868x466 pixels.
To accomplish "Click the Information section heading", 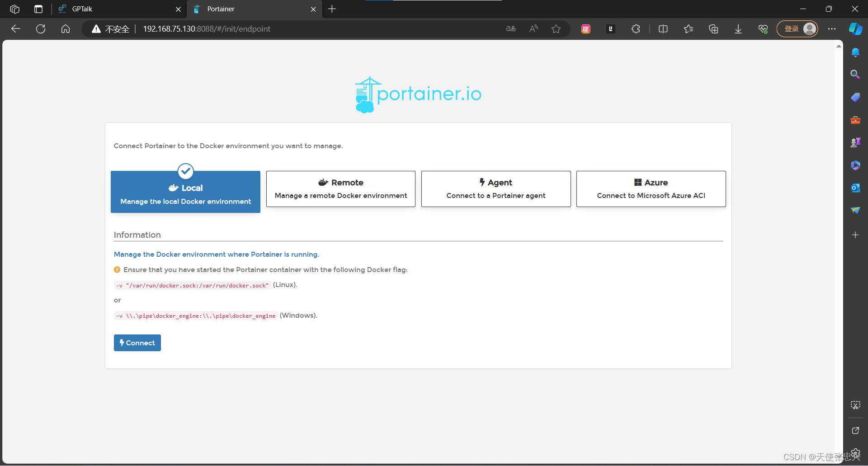I will click(x=137, y=235).
